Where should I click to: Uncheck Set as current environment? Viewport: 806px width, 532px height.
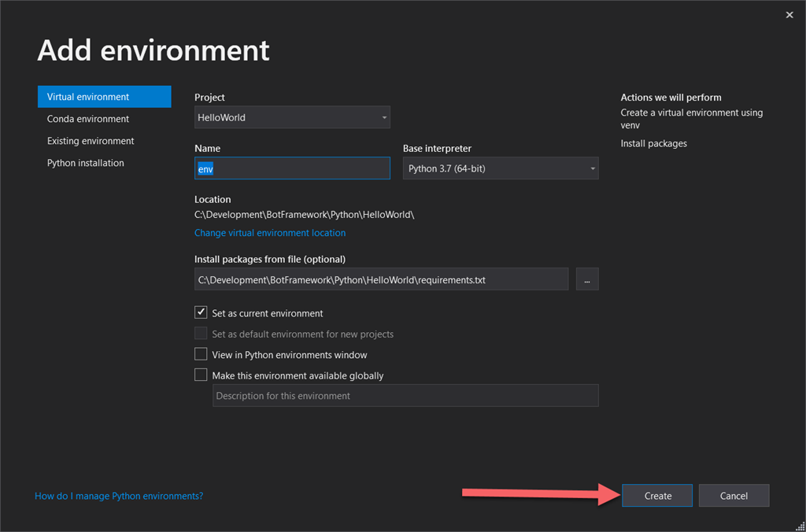[x=201, y=312]
